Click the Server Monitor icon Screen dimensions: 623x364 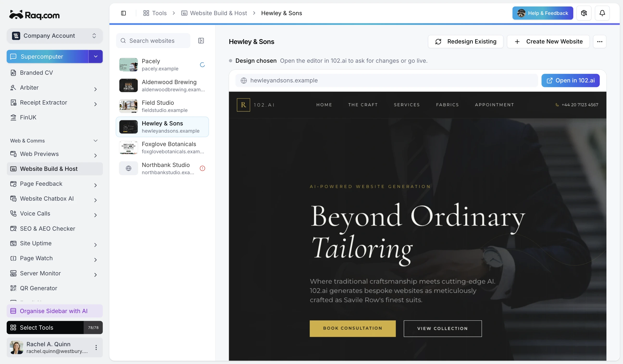(13, 273)
